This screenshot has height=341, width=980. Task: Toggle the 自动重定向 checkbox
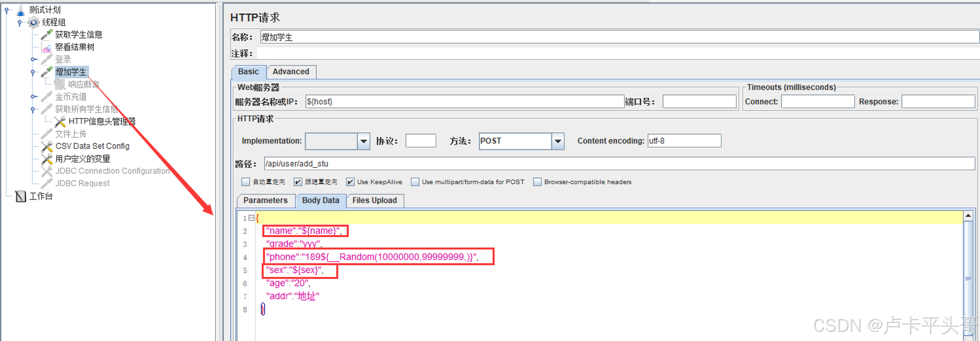click(x=246, y=182)
